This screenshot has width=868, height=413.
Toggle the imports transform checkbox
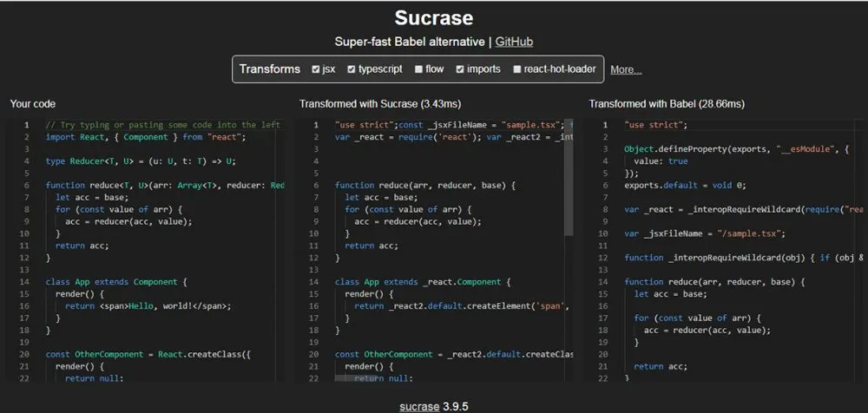[x=460, y=69]
